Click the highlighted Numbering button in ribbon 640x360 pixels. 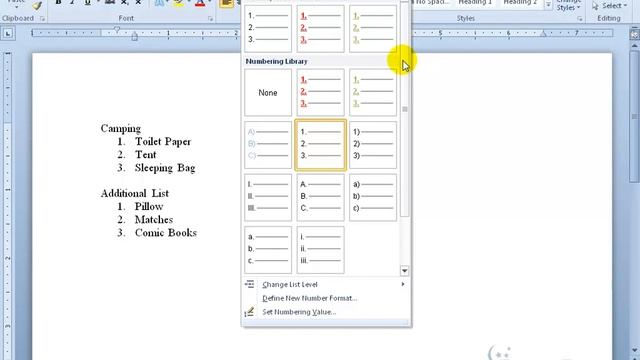[x=227, y=3]
